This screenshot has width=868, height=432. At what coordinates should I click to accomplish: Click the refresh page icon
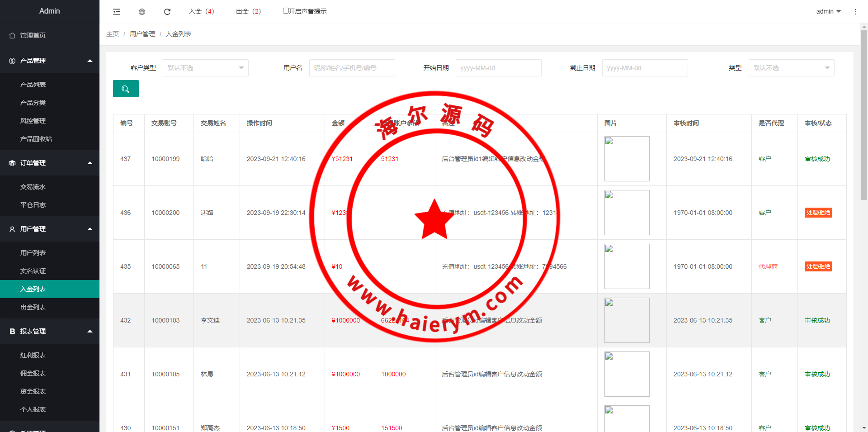(167, 12)
